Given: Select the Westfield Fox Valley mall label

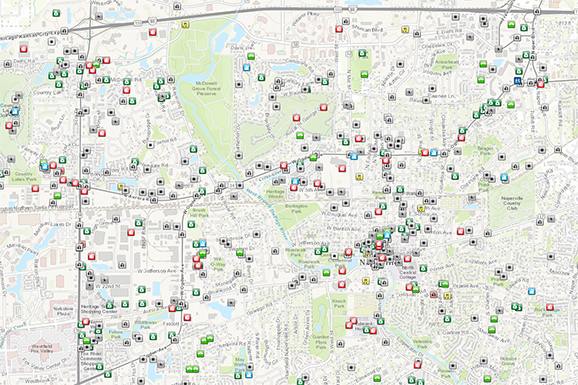Looking at the screenshot, I should coord(42,348).
